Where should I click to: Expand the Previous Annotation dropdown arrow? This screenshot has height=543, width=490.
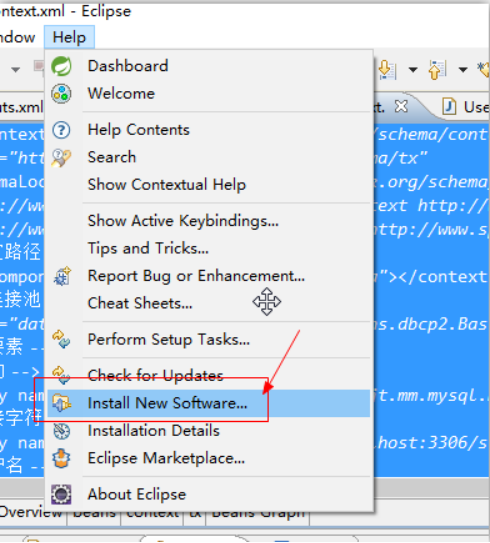coord(463,70)
